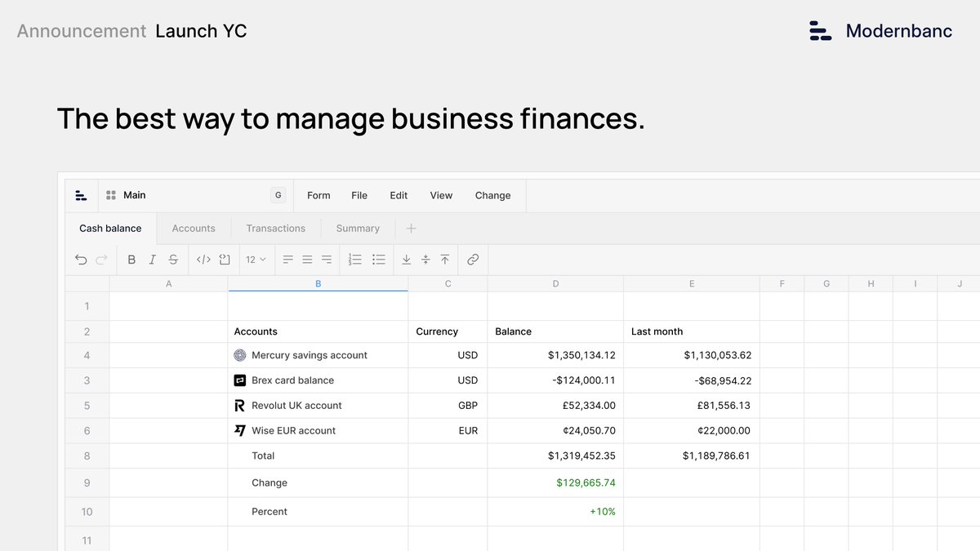980x551 pixels.
Task: Click the insert link icon
Action: (473, 260)
